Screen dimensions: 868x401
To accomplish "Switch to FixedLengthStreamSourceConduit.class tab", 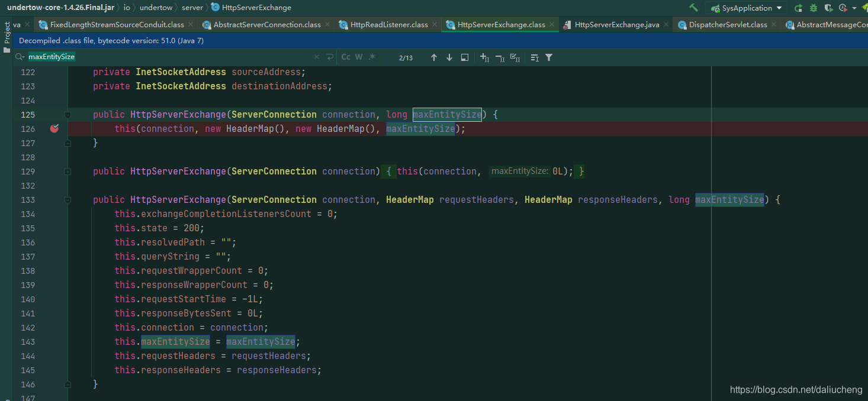I will coord(117,25).
